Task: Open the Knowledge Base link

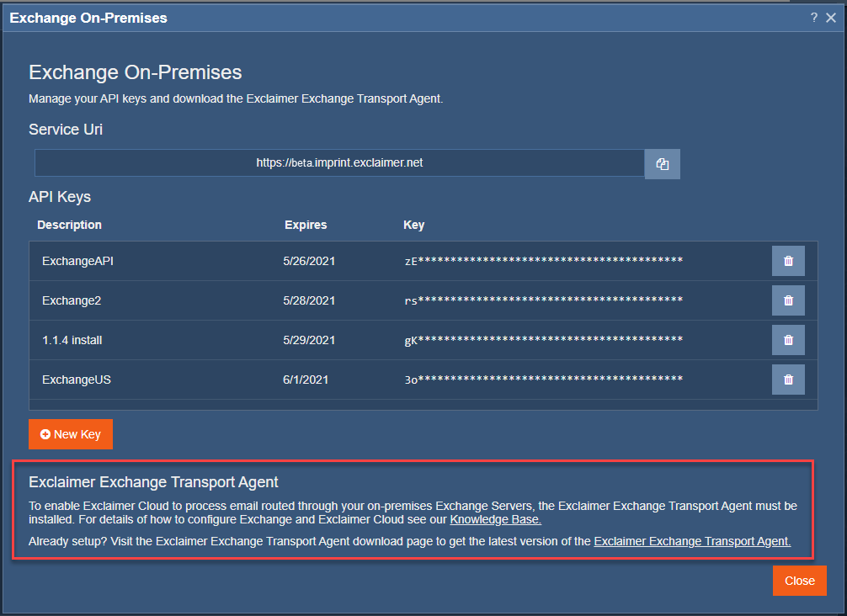Action: (495, 519)
